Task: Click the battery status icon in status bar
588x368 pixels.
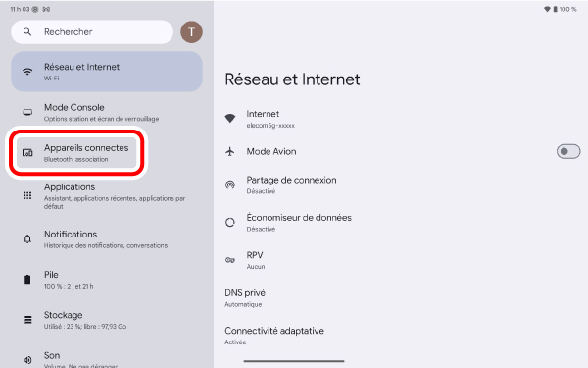Action: (x=555, y=9)
